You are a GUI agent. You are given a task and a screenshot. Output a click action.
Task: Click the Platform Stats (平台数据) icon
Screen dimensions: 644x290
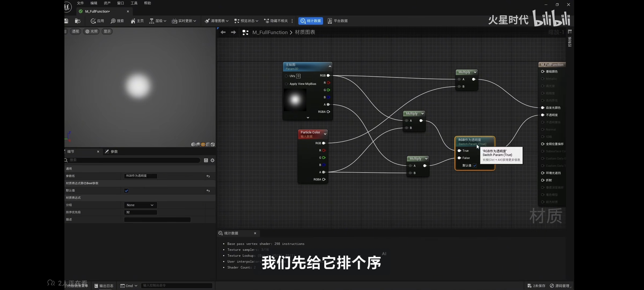(330, 21)
